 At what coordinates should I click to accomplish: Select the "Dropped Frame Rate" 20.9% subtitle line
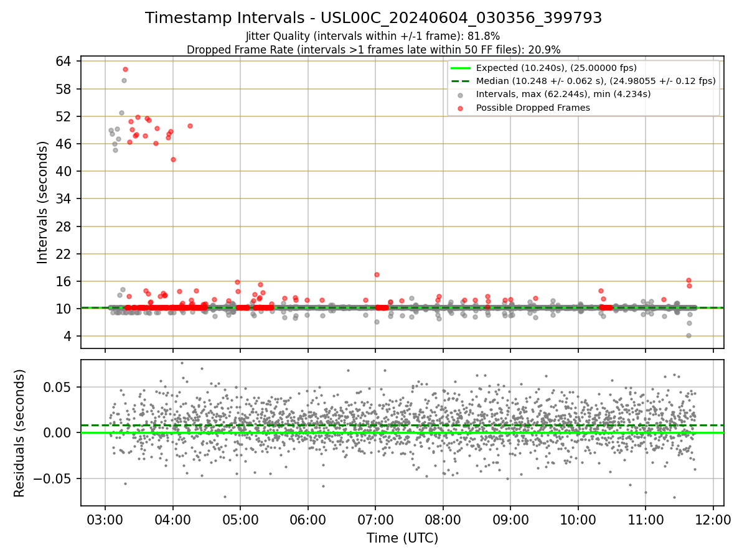[374, 49]
